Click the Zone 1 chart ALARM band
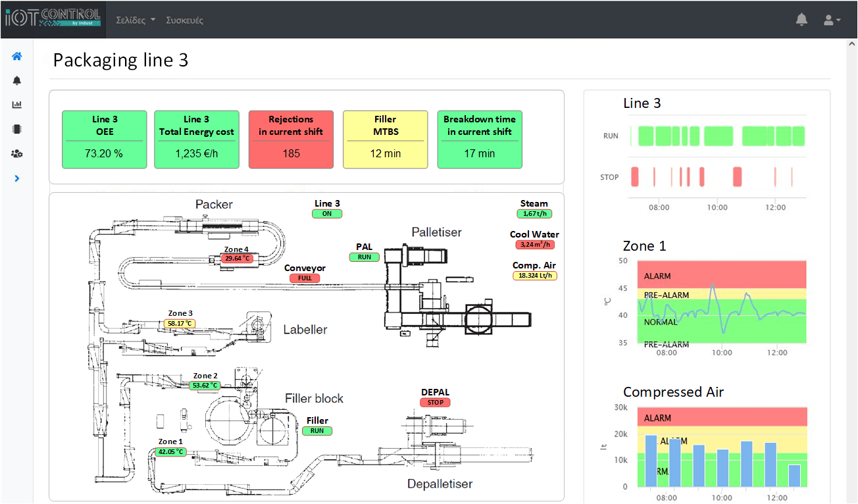 pyautogui.click(x=722, y=274)
